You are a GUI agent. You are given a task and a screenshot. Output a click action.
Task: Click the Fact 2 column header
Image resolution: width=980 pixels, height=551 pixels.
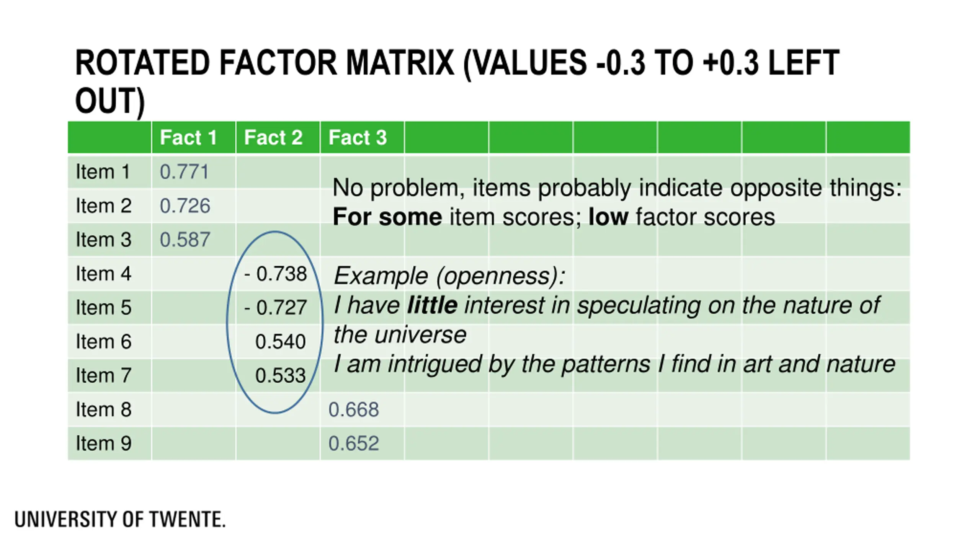point(273,137)
